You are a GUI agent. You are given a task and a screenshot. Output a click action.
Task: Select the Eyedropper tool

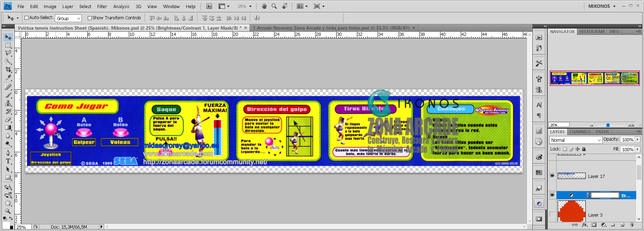tap(8, 78)
